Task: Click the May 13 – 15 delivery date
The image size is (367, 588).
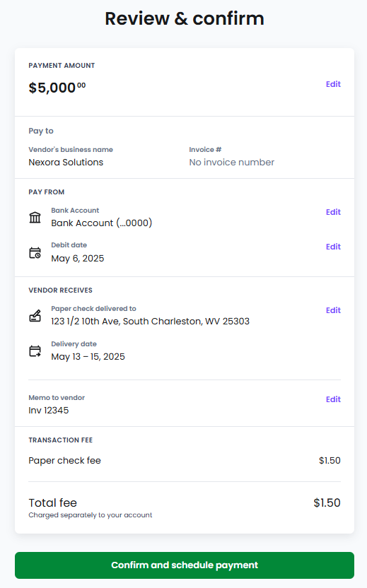Action: pos(88,357)
